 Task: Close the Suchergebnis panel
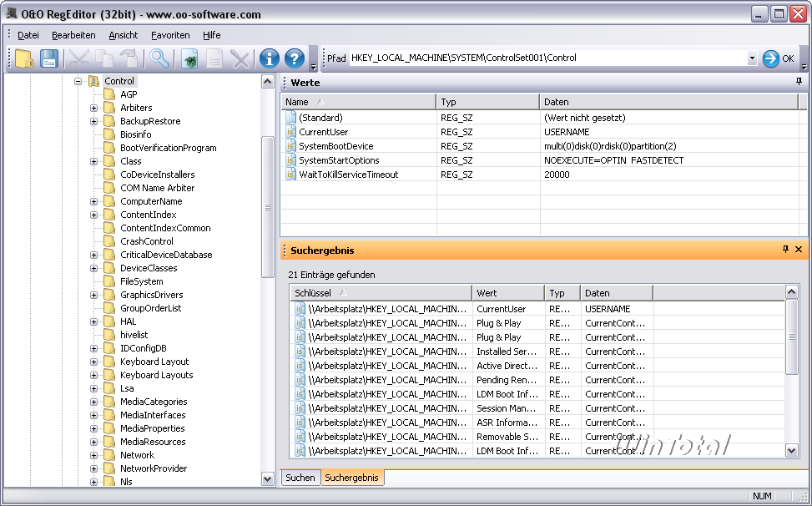[x=799, y=250]
